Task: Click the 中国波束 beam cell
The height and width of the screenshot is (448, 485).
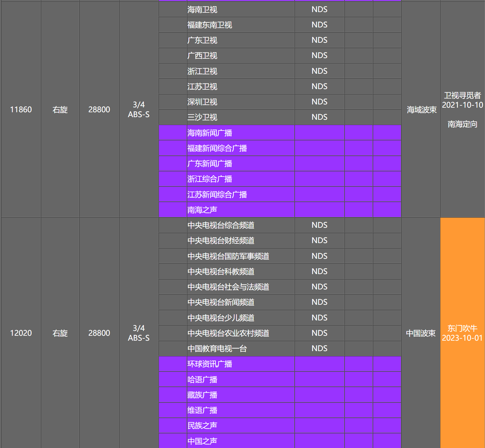Action: click(x=421, y=333)
